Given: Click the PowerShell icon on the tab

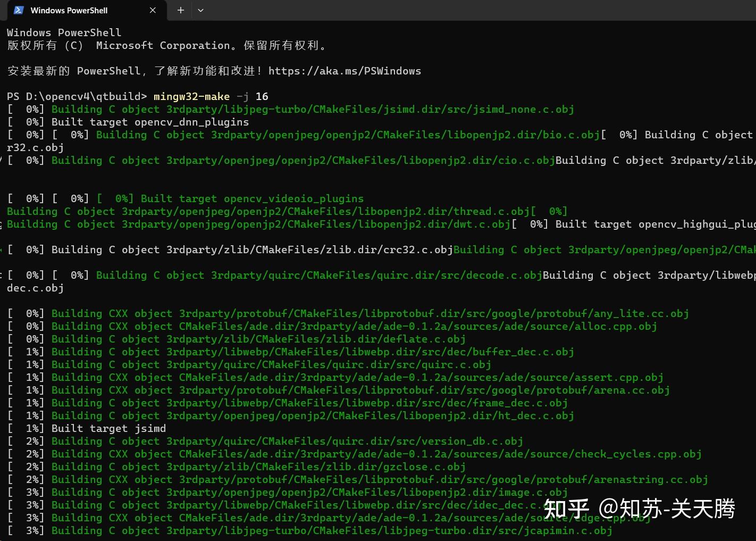Looking at the screenshot, I should click(19, 10).
